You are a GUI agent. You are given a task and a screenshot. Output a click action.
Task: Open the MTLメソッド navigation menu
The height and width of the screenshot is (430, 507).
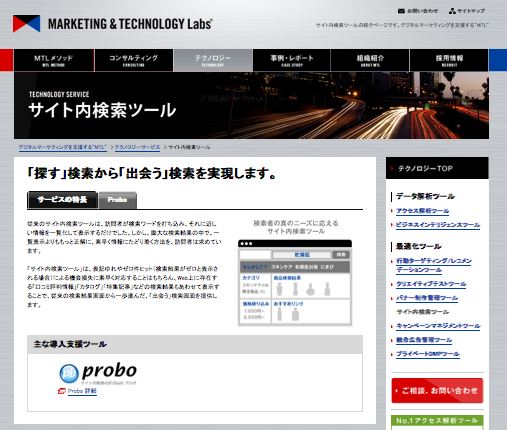pyautogui.click(x=54, y=60)
